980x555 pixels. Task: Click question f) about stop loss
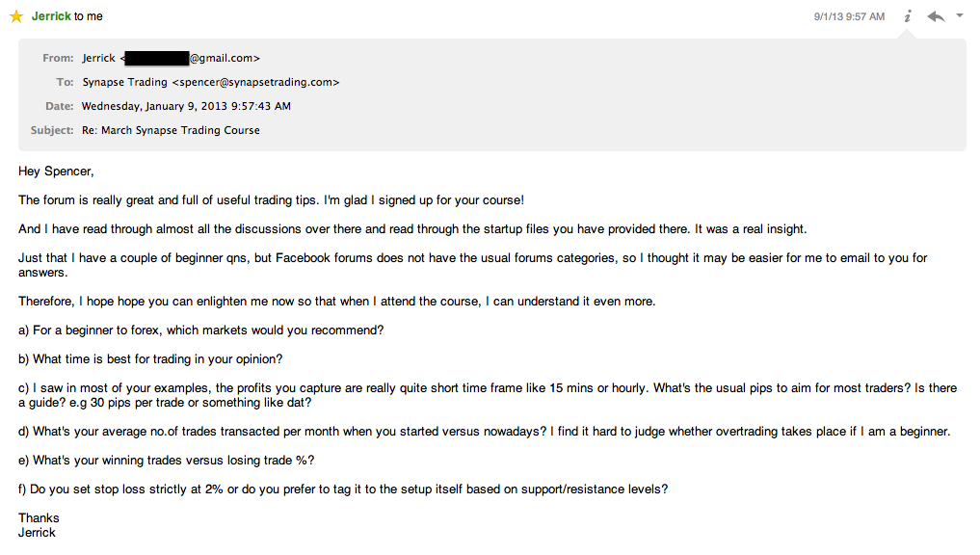pos(343,489)
